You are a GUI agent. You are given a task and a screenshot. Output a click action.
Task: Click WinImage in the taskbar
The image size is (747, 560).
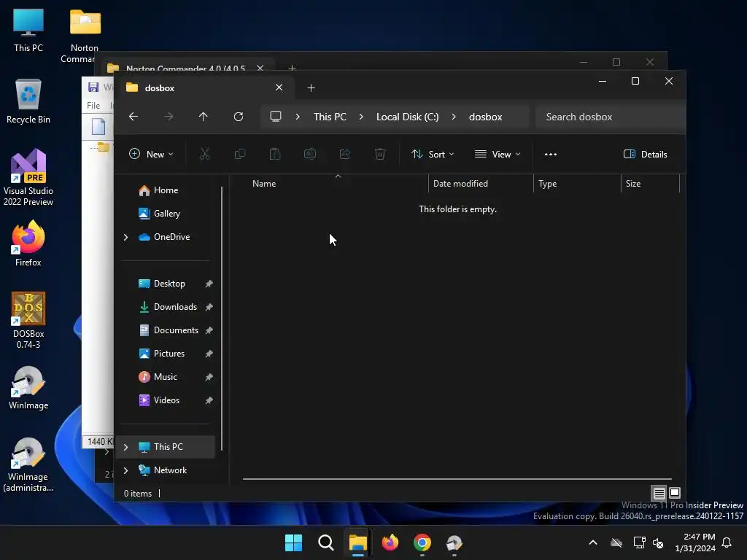pyautogui.click(x=454, y=542)
